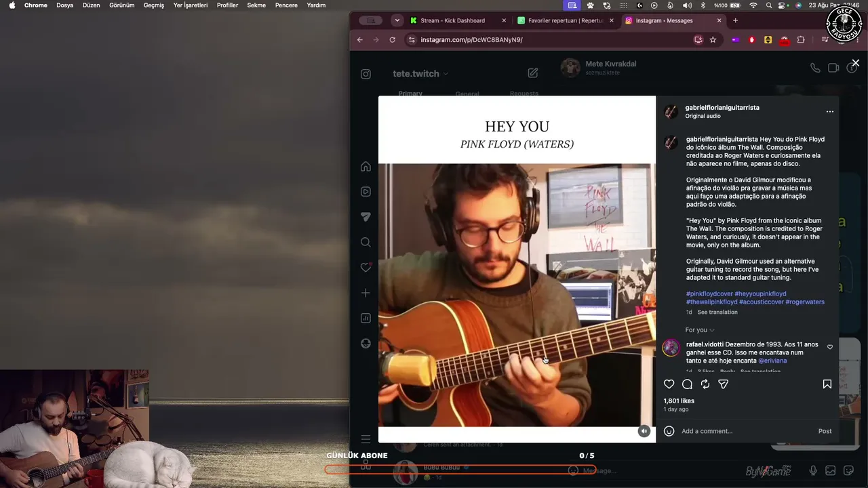The image size is (868, 488).
Task: Click the post author's username in the header
Action: [722, 108]
